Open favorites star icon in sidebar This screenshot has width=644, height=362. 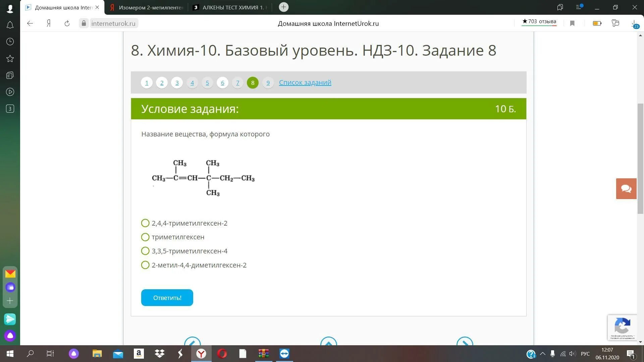pyautogui.click(x=10, y=59)
